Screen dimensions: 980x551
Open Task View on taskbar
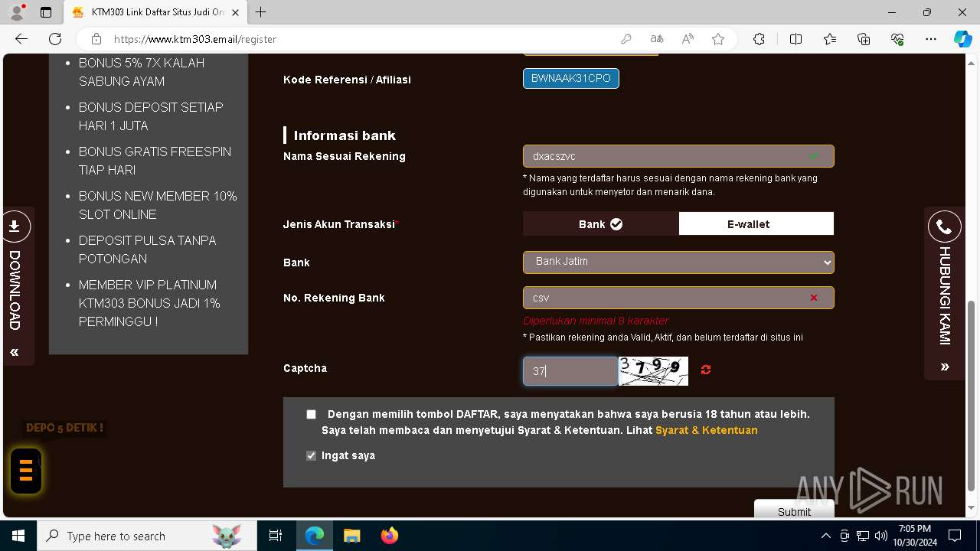tap(276, 536)
